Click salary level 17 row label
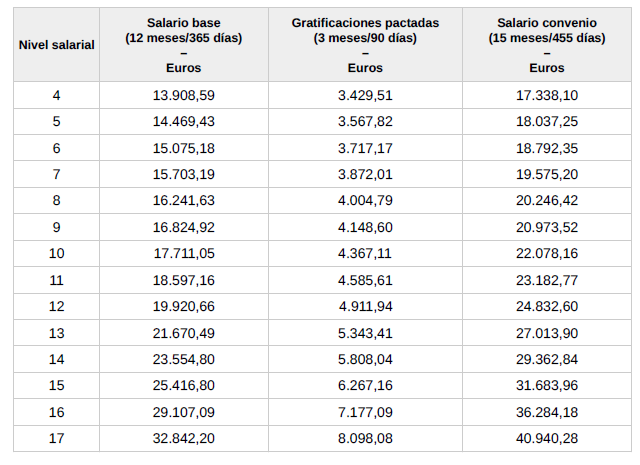This screenshot has width=640, height=465. (x=56, y=437)
